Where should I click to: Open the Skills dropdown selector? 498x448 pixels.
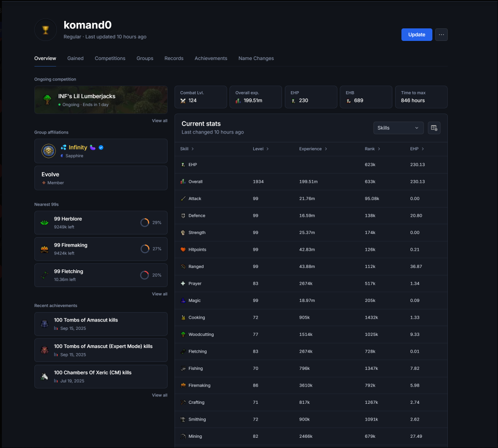(398, 128)
